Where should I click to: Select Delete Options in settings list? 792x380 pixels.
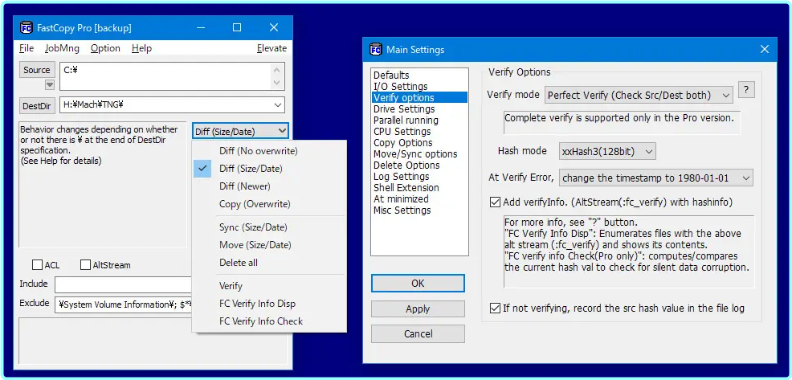click(419, 165)
